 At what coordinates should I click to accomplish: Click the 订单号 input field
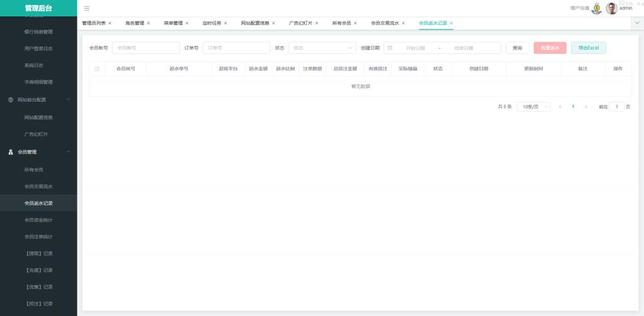[x=236, y=48]
